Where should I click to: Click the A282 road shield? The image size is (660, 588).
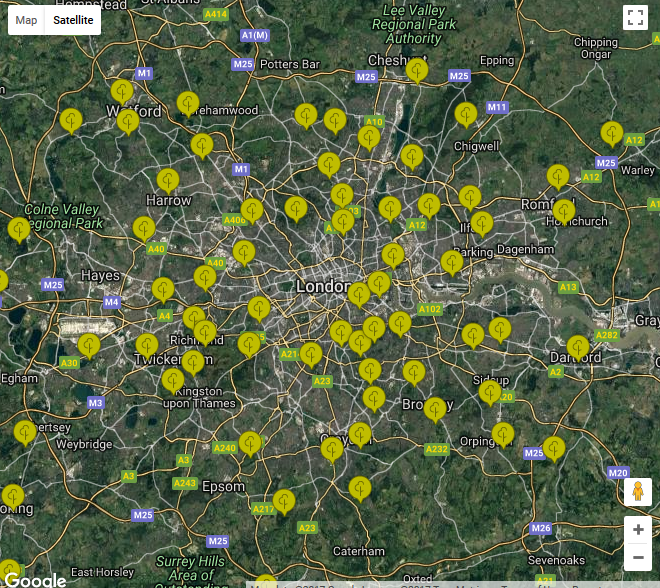point(607,335)
